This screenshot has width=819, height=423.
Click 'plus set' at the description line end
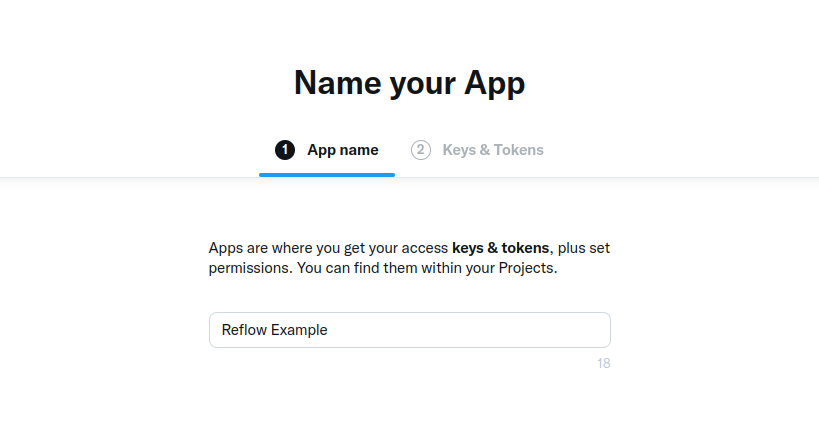pyautogui.click(x=583, y=248)
